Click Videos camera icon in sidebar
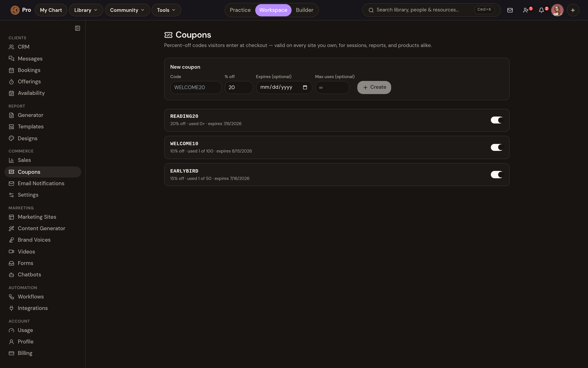Image resolution: width=588 pixels, height=368 pixels. [x=11, y=252]
